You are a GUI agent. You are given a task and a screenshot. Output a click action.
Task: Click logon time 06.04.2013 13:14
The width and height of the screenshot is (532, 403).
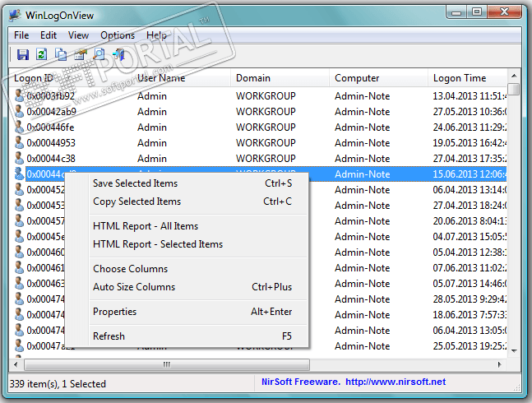[x=470, y=190]
